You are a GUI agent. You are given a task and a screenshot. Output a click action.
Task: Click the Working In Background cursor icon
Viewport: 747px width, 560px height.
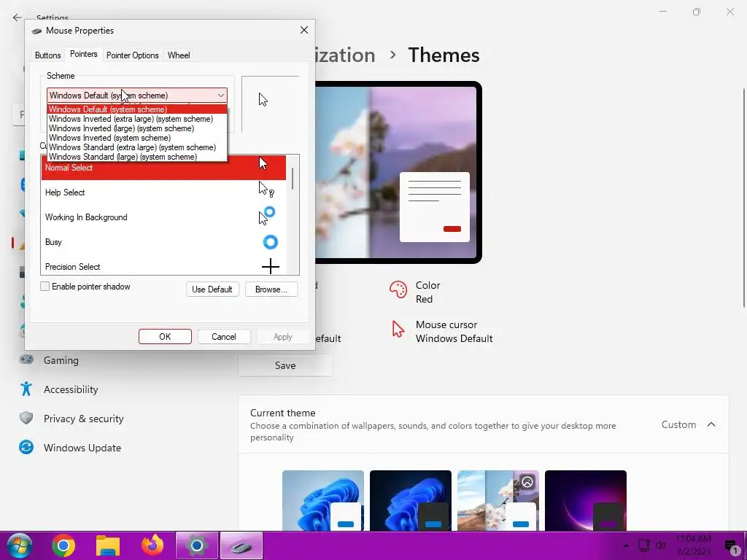point(266,216)
